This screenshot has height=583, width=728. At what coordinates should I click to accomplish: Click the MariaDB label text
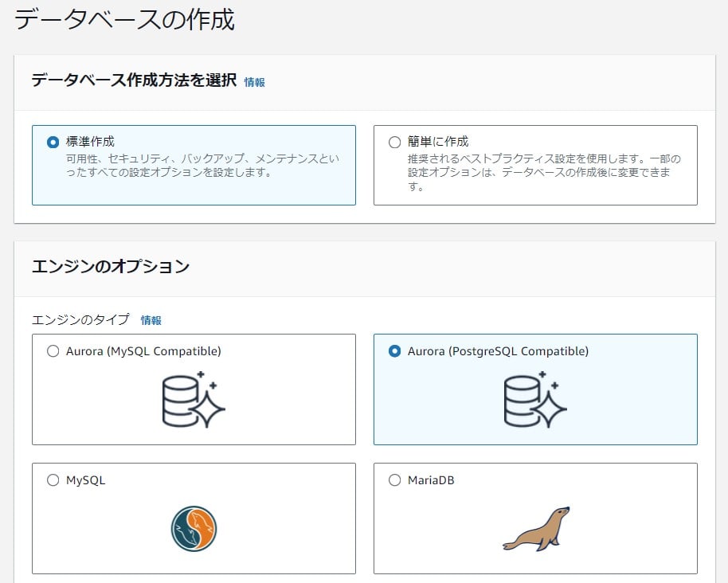click(431, 480)
